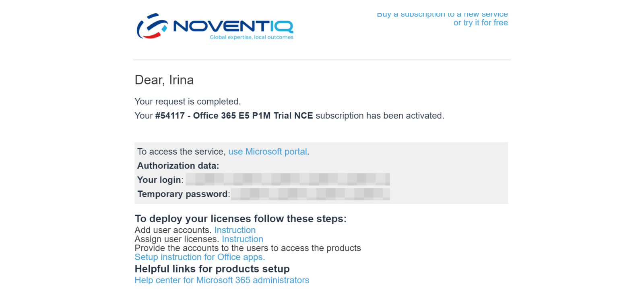Click the blurred temporary password value
Viewport: 644px width, 297px height.
pyautogui.click(x=310, y=194)
